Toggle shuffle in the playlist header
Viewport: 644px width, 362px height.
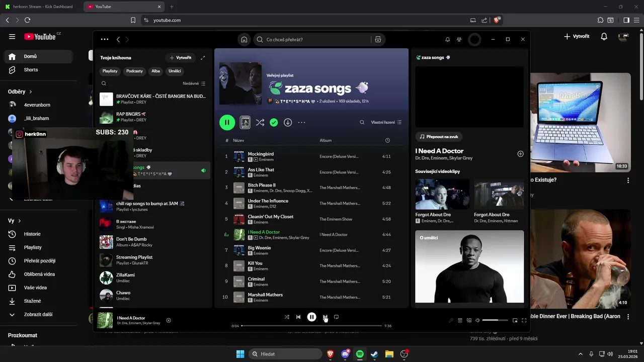tap(260, 122)
